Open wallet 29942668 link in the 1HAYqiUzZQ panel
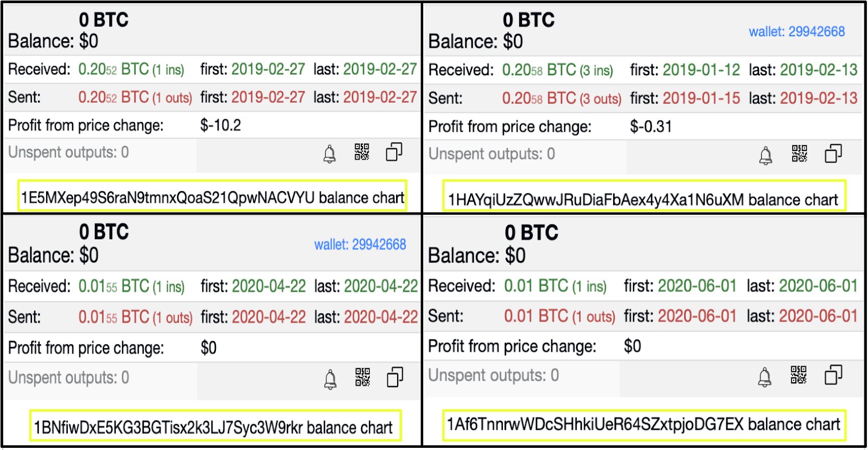 click(x=796, y=32)
